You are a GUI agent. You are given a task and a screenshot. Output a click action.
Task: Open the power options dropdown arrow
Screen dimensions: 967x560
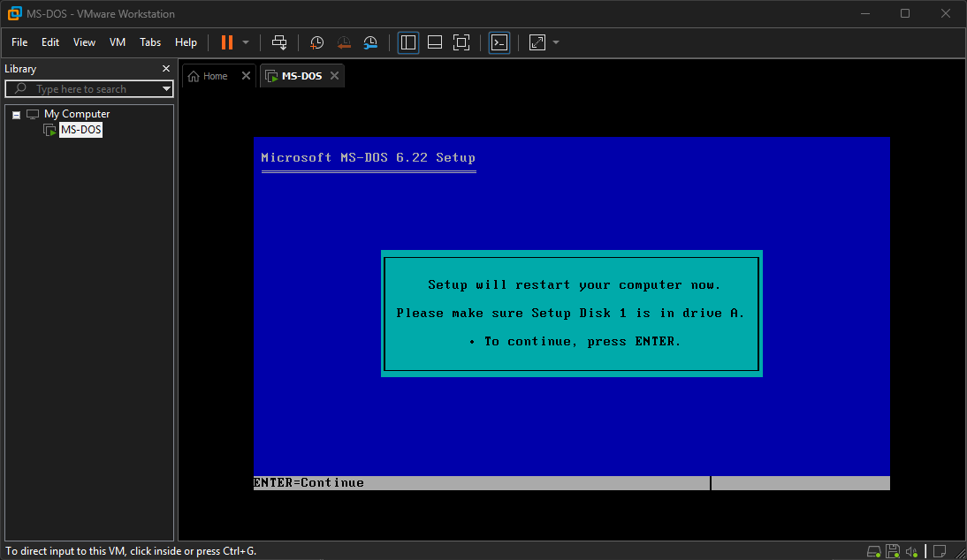246,42
